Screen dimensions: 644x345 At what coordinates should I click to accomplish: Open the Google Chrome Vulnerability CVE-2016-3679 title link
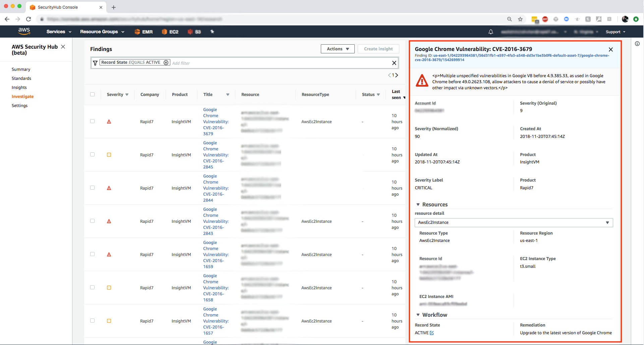coord(216,121)
